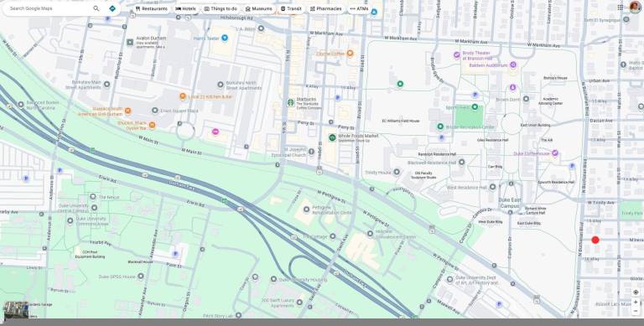Click the Duke GPSG House marker
This screenshot has width=644, height=326.
pyautogui.click(x=141, y=276)
